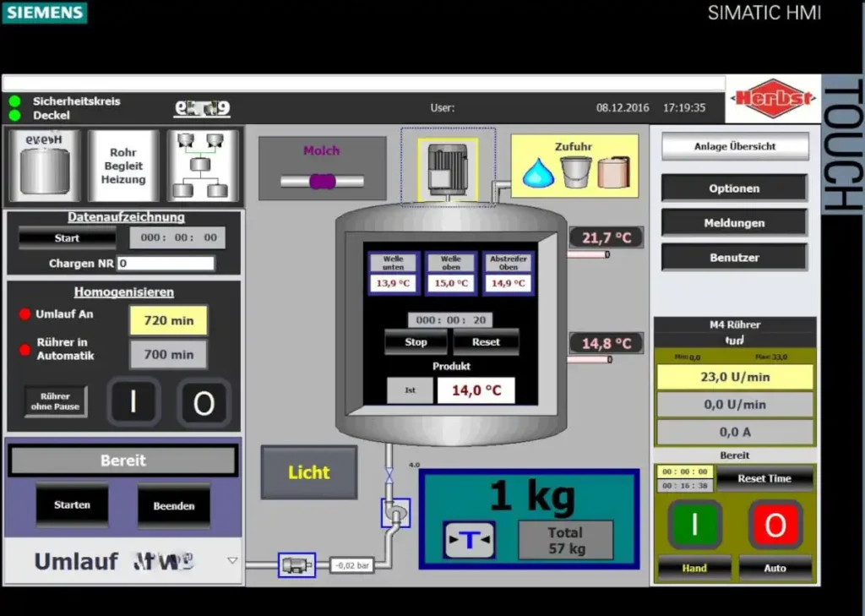Click the water drop supply icon
Image resolution: width=865 pixels, height=616 pixels.
point(538,172)
